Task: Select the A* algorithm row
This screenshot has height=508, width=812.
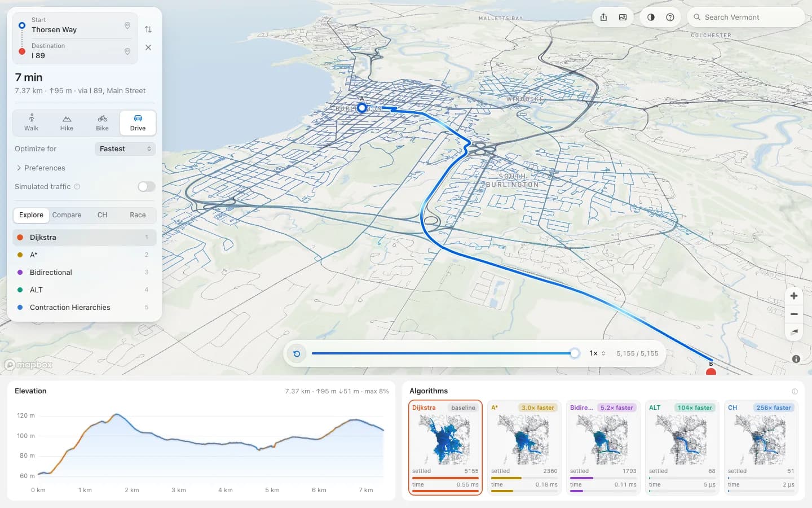Action: pos(85,255)
